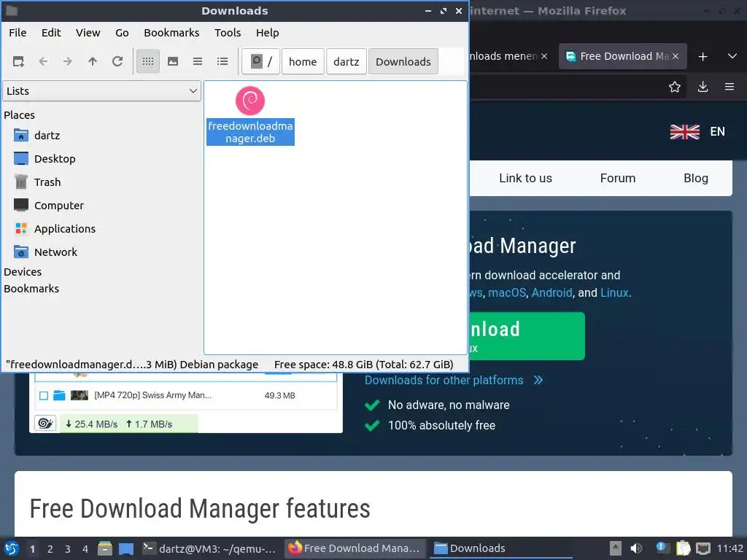Open a new Firefox tab
Image resolution: width=747 pixels, height=560 pixels.
click(x=703, y=57)
